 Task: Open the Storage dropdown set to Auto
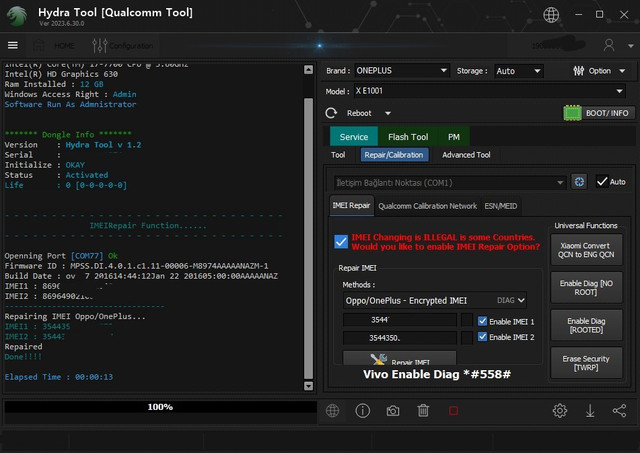(519, 71)
